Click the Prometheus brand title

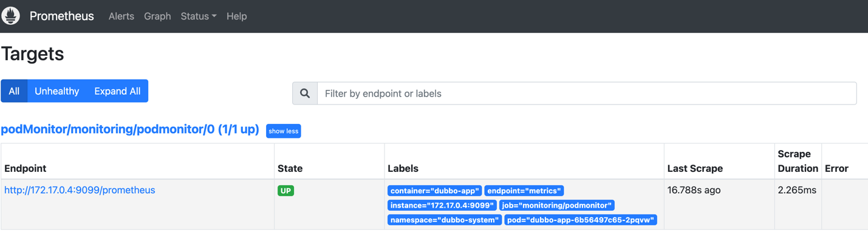(x=61, y=16)
